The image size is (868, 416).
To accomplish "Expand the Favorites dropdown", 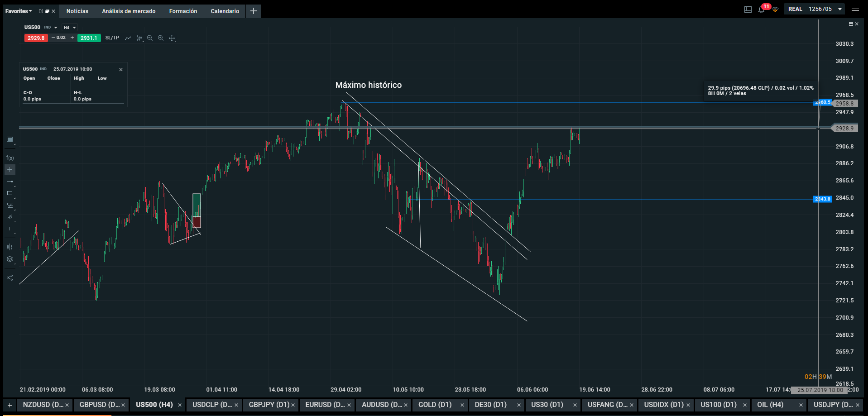I will (x=19, y=11).
